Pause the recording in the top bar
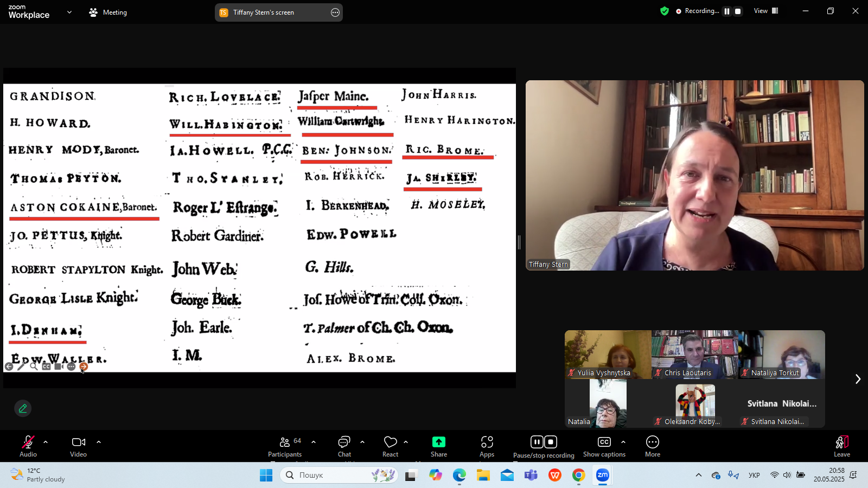This screenshot has height=488, width=868. pyautogui.click(x=727, y=11)
